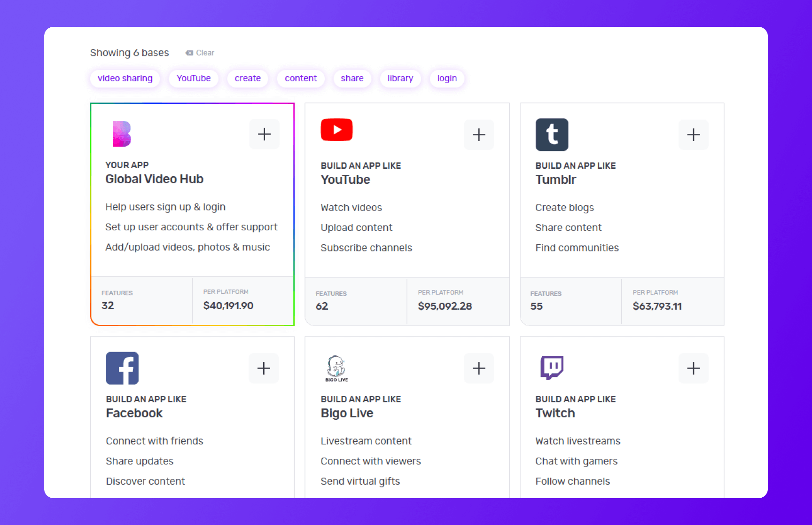Select the 'create' tag chip
The image size is (812, 525).
248,78
